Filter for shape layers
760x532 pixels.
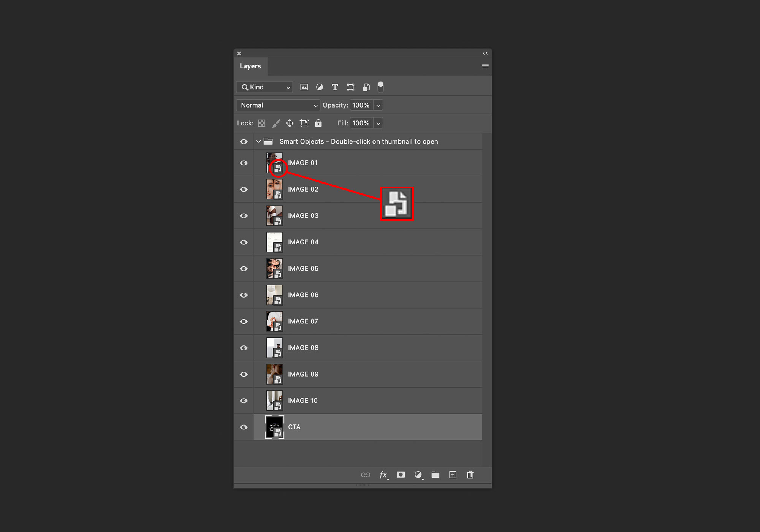(x=350, y=87)
